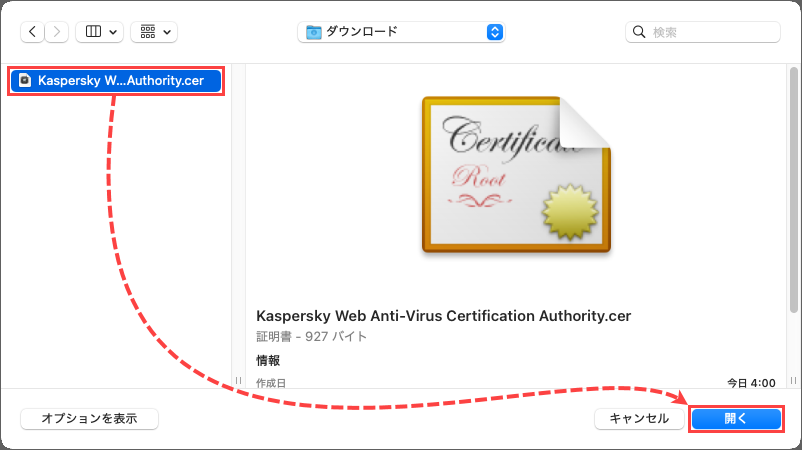Viewport: 802px width, 450px height.
Task: Click the full certificate filename in preview
Action: point(443,316)
